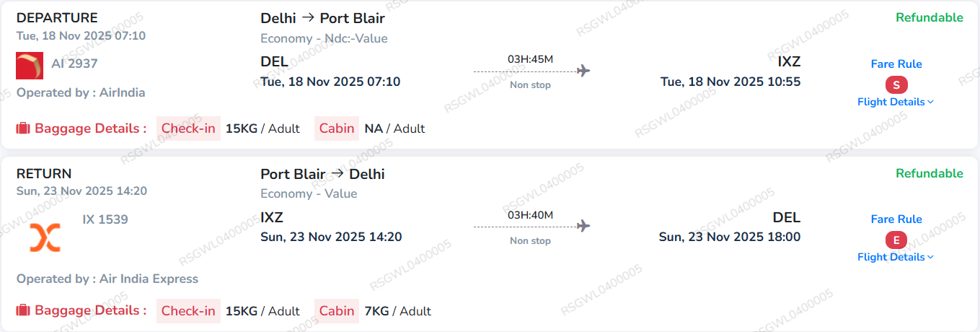This screenshot has height=332, width=980.
Task: Open Fare Rule for the return flight
Action: coord(896,219)
